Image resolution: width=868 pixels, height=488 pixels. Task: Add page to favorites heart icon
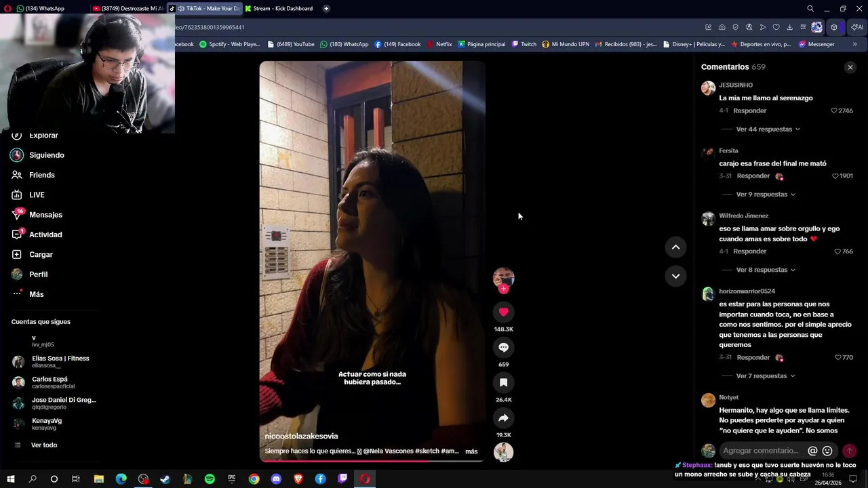pyautogui.click(x=776, y=27)
